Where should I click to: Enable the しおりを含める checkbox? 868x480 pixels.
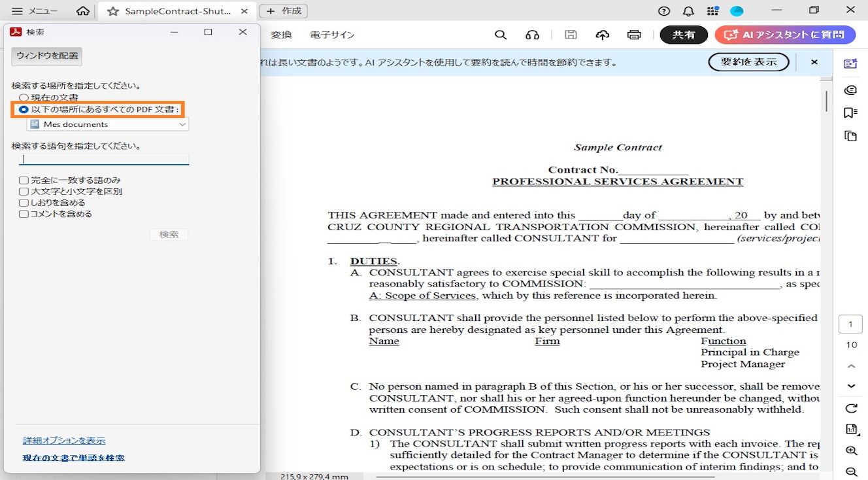[24, 203]
